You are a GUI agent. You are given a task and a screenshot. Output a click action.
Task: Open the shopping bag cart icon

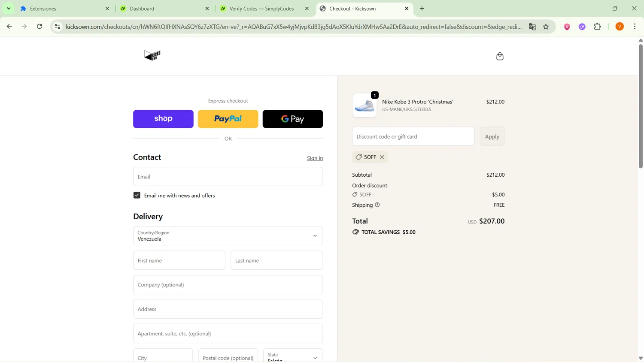500,56
